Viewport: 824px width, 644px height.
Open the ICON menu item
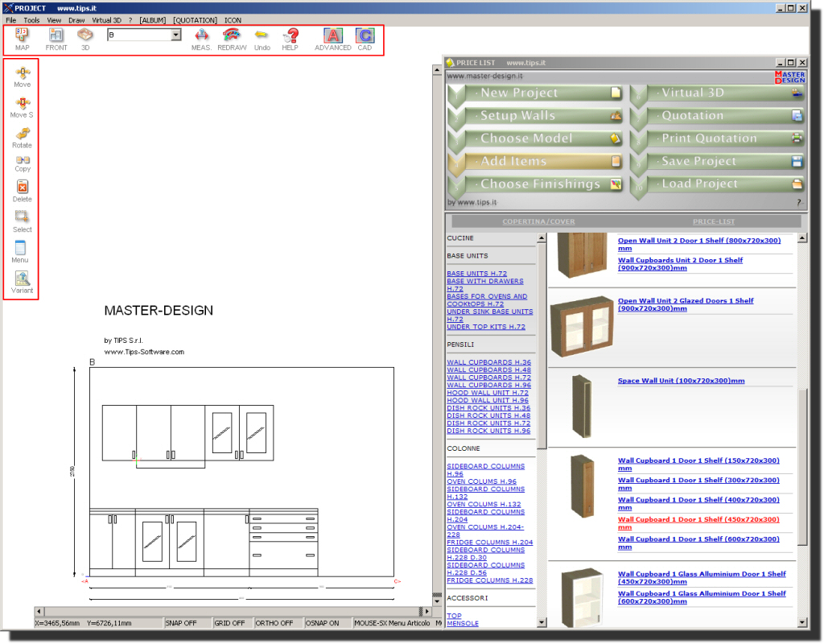point(233,20)
